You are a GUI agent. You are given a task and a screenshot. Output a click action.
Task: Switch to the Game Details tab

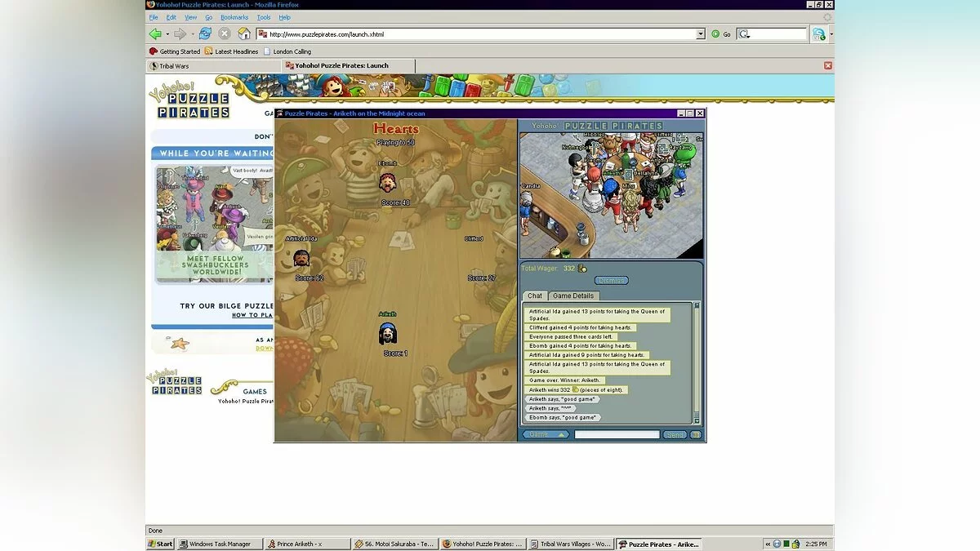click(572, 295)
